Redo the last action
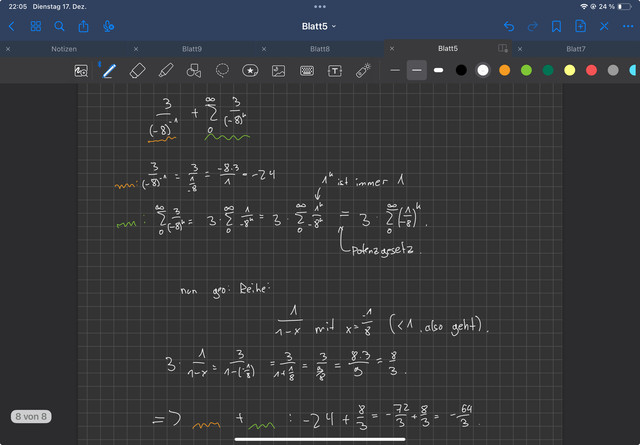 pos(532,27)
